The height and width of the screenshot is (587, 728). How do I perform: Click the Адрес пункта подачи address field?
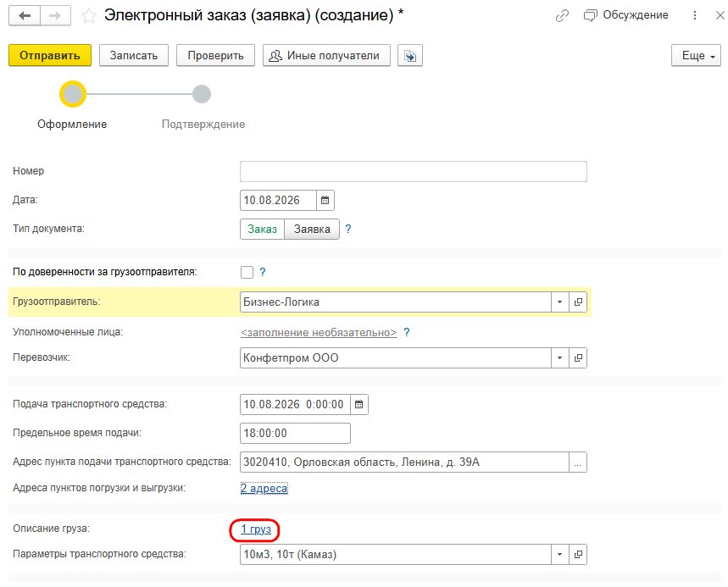404,462
